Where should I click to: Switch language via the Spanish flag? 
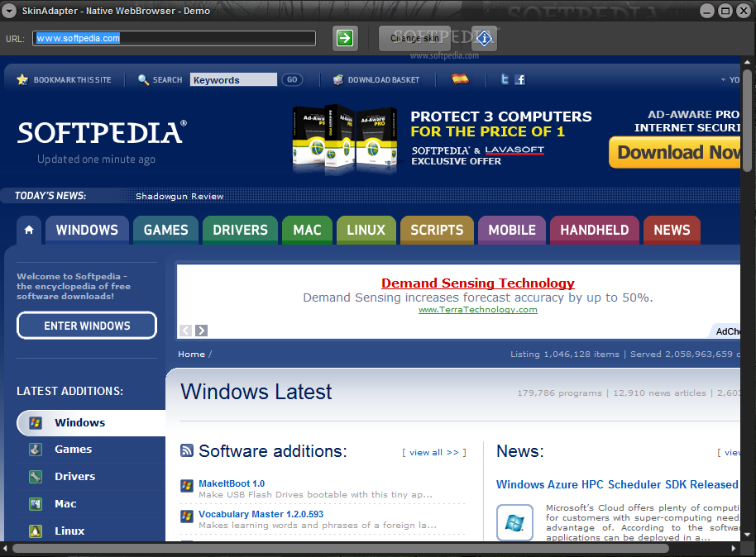coord(460,79)
